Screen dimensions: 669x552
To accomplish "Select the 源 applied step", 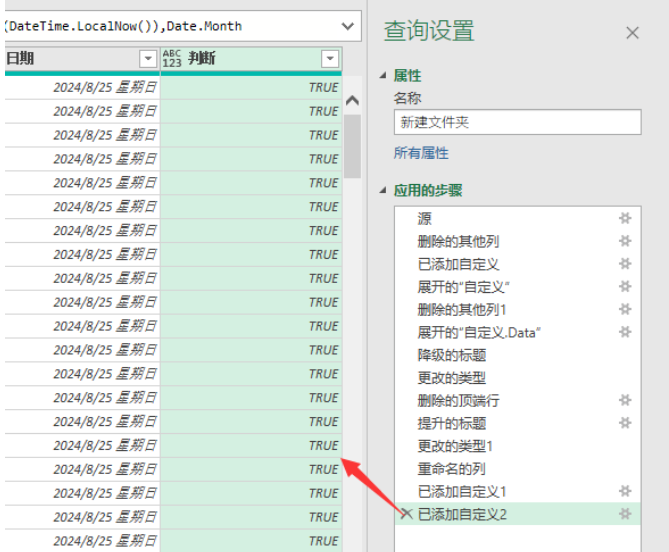I will [x=425, y=218].
